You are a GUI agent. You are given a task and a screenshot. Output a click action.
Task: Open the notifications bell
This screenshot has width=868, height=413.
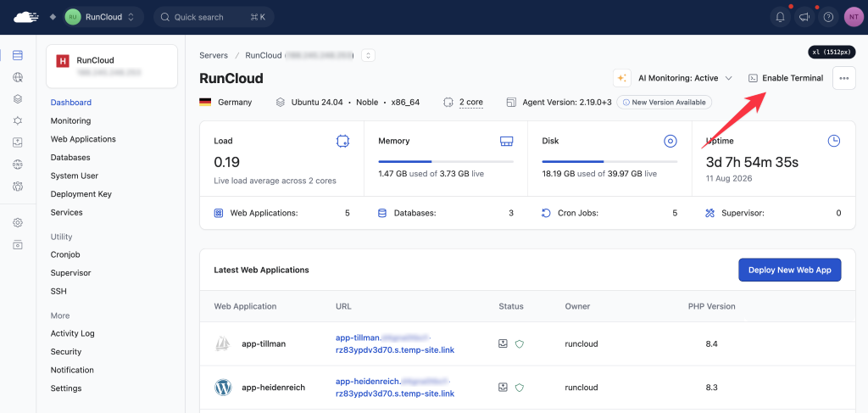click(781, 17)
